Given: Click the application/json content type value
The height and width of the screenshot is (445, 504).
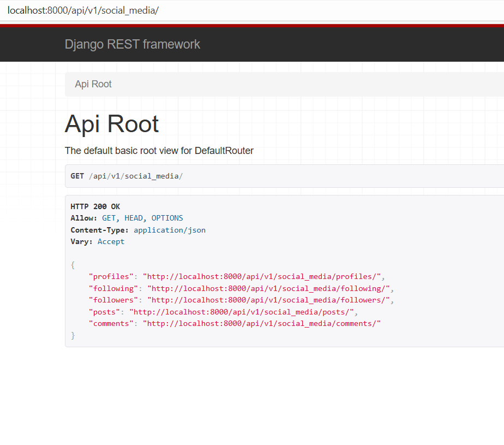Looking at the screenshot, I should pos(170,230).
